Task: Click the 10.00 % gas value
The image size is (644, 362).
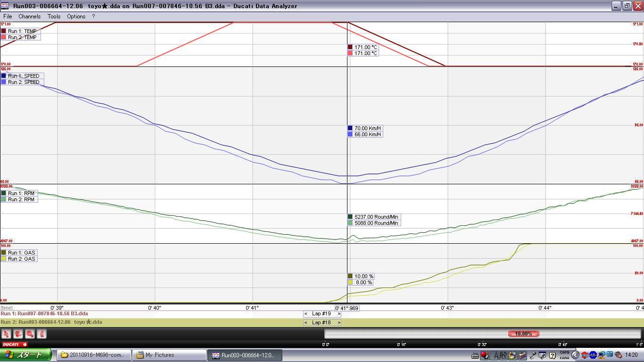Action: point(364,276)
